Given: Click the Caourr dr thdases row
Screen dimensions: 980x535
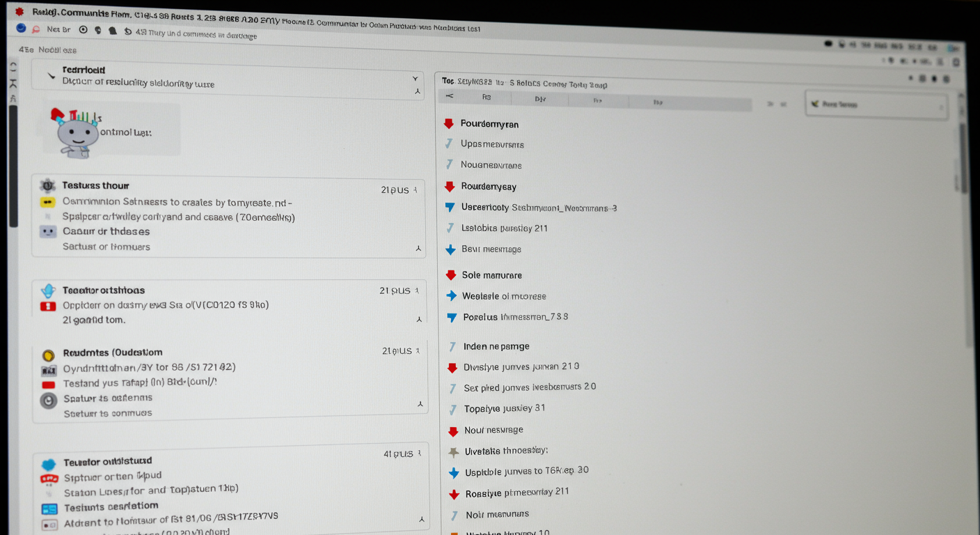Looking at the screenshot, I should click(106, 231).
